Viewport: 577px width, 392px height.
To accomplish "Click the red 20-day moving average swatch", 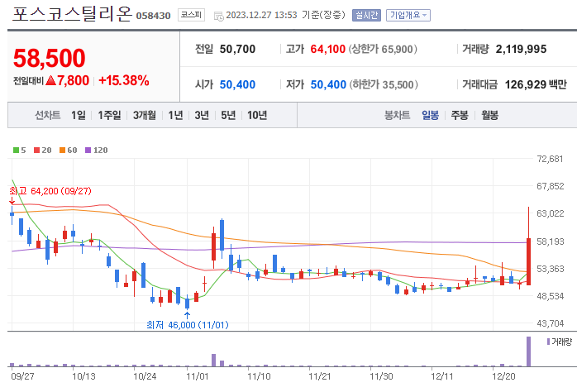I will point(36,151).
